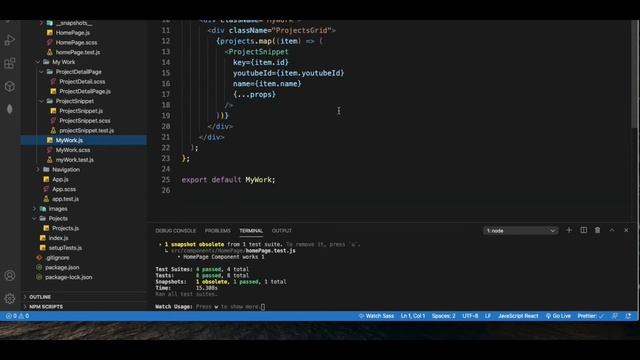Expand the OUTLINE section

point(40,297)
